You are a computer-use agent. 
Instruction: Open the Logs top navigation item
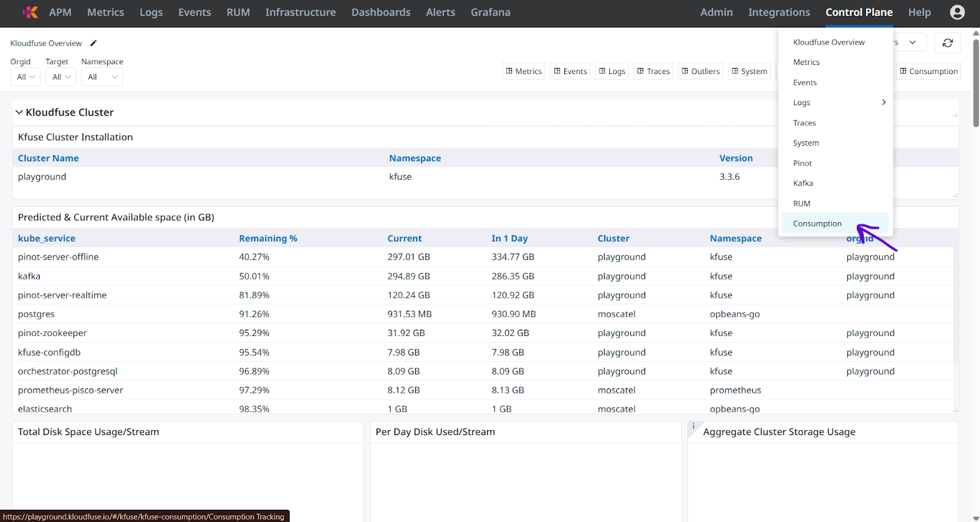151,12
